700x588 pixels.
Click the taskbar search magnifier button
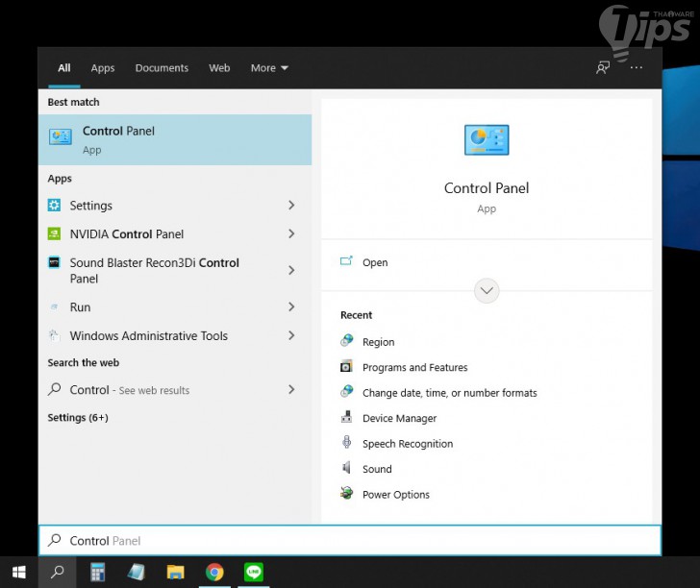tap(57, 573)
